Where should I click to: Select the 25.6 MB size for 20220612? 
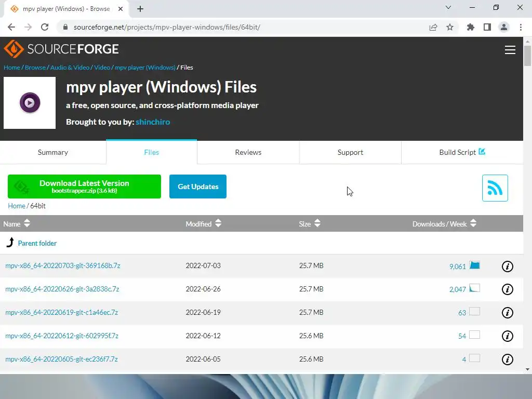tap(311, 336)
